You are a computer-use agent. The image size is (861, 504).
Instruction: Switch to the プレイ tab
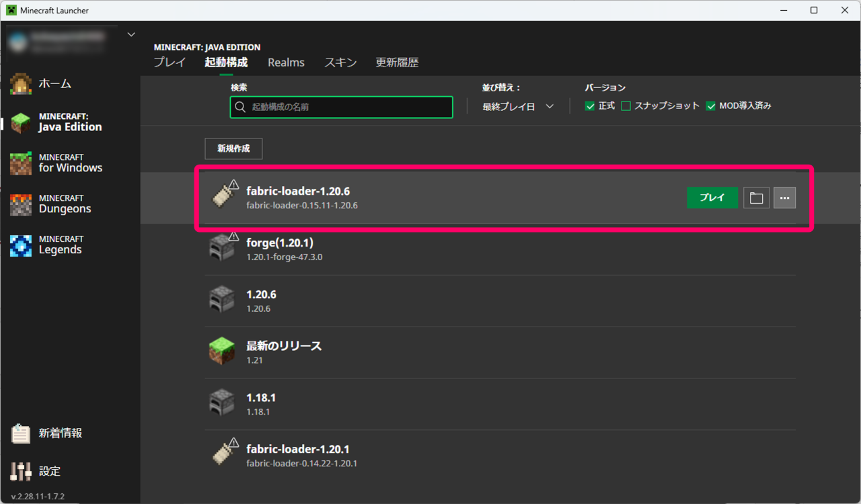[x=170, y=62]
